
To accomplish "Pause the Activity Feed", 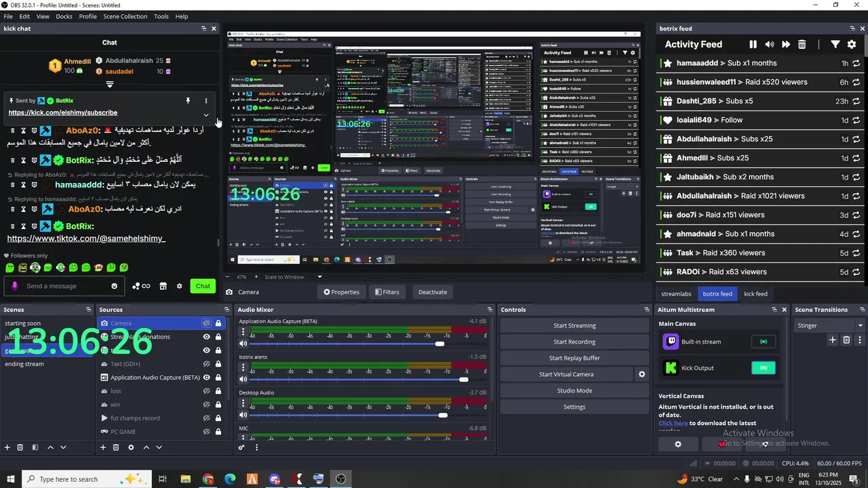I will pos(753,44).
